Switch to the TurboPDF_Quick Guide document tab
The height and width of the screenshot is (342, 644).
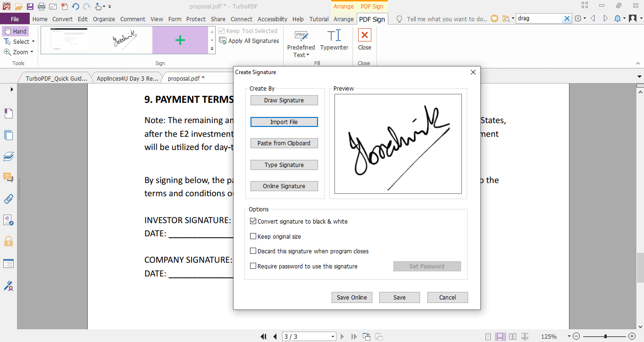coord(56,78)
